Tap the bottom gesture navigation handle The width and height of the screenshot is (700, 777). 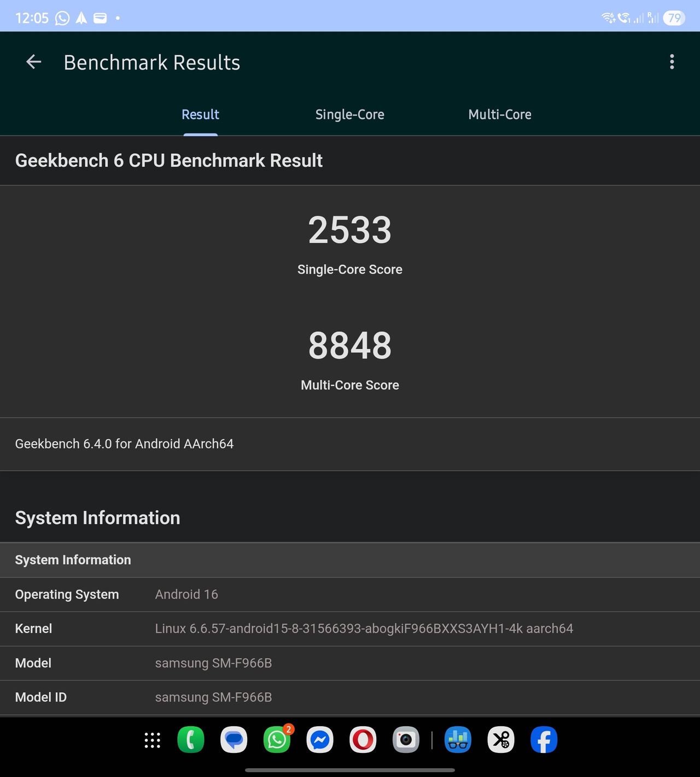(350, 770)
